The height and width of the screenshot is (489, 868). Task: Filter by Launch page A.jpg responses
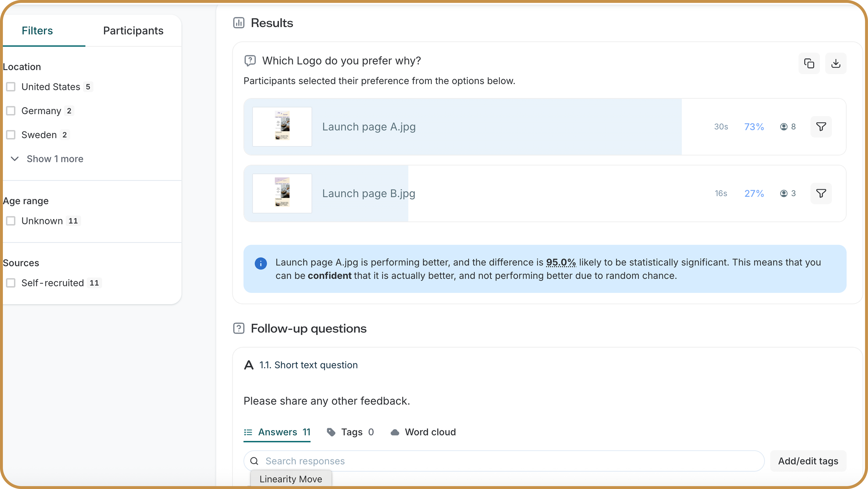pyautogui.click(x=821, y=127)
